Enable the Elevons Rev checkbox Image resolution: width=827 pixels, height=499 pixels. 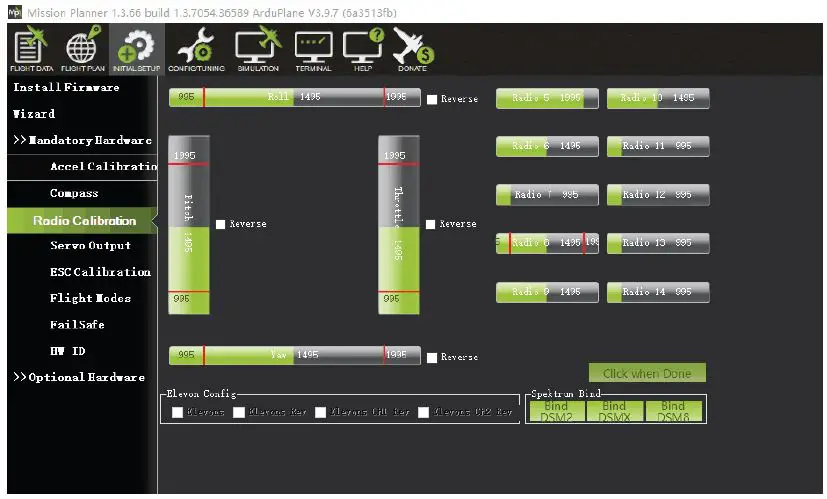(x=239, y=412)
